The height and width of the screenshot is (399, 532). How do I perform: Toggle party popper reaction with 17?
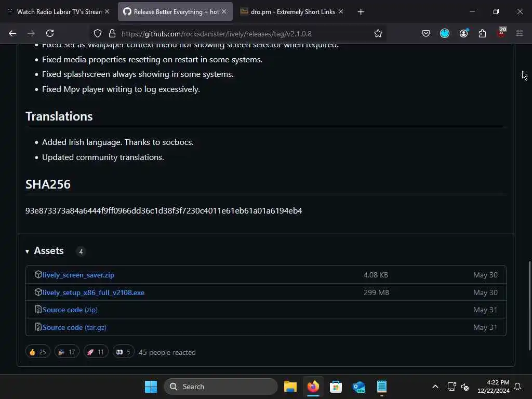click(x=67, y=352)
